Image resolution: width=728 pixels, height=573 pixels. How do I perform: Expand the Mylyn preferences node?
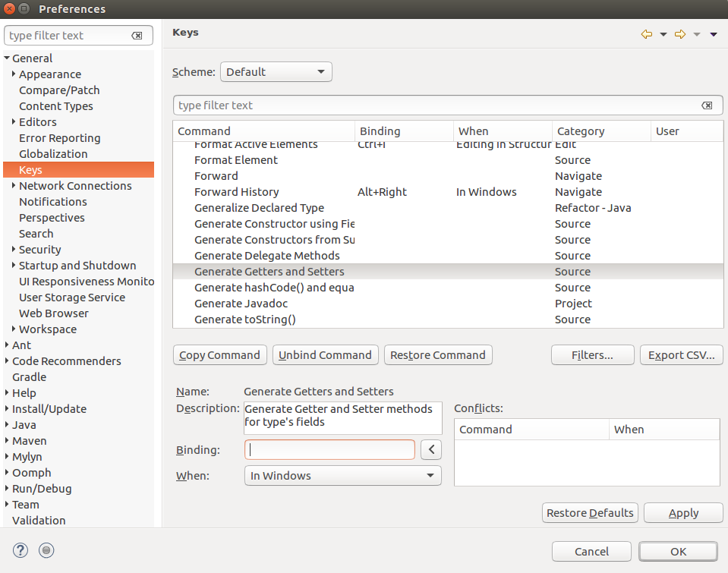pos(7,456)
